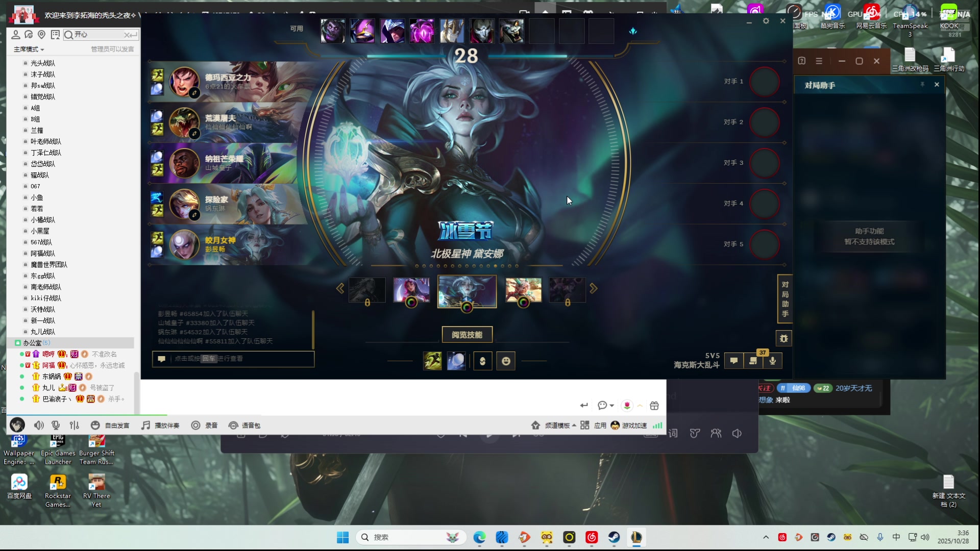Select the snowball Mark summoner spell
The image size is (980, 551).
456,361
